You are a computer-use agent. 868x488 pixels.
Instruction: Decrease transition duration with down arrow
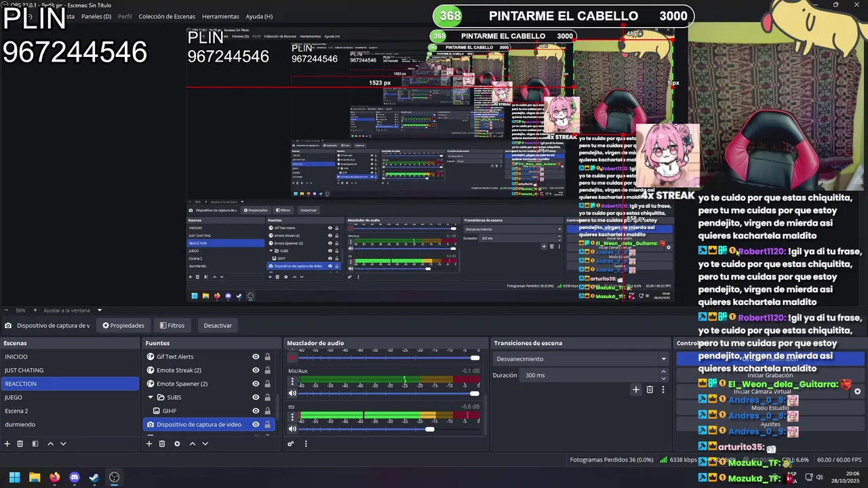663,378
